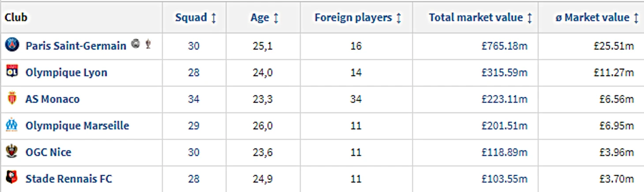Sort by Total market value column
This screenshot has height=192, width=644.
480,18
